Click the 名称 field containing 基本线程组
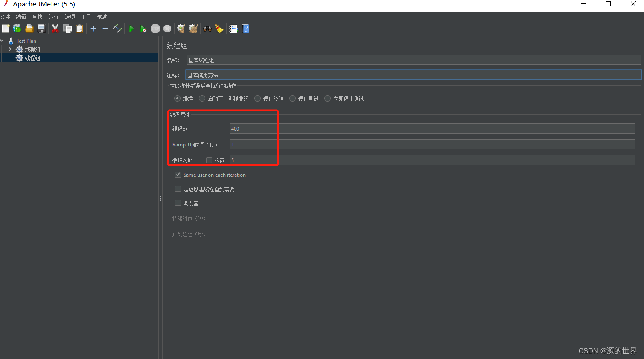The width and height of the screenshot is (644, 359). (x=414, y=60)
